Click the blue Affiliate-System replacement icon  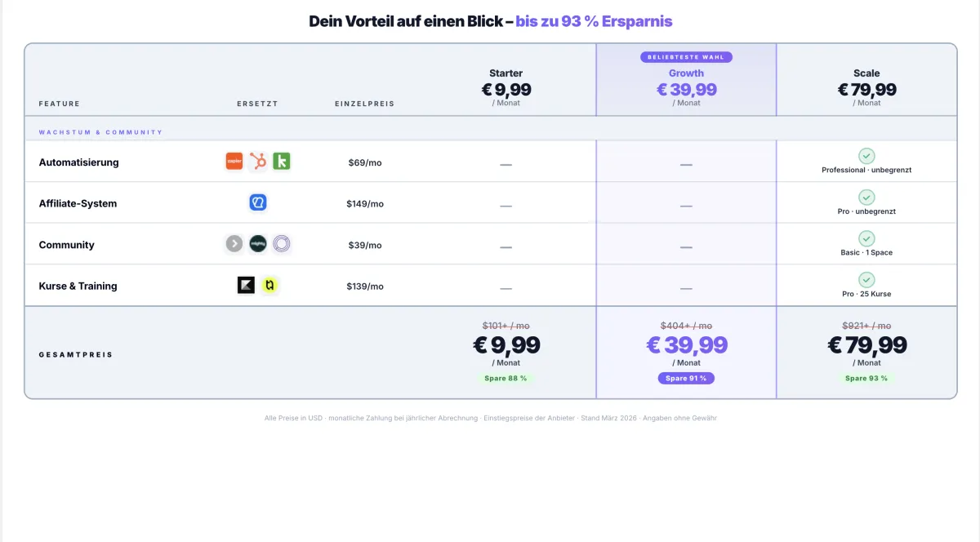[258, 202]
